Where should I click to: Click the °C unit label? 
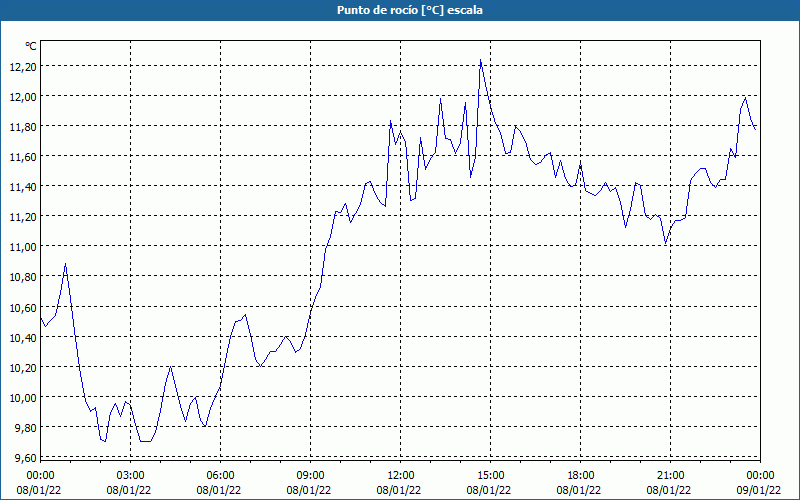(31, 46)
